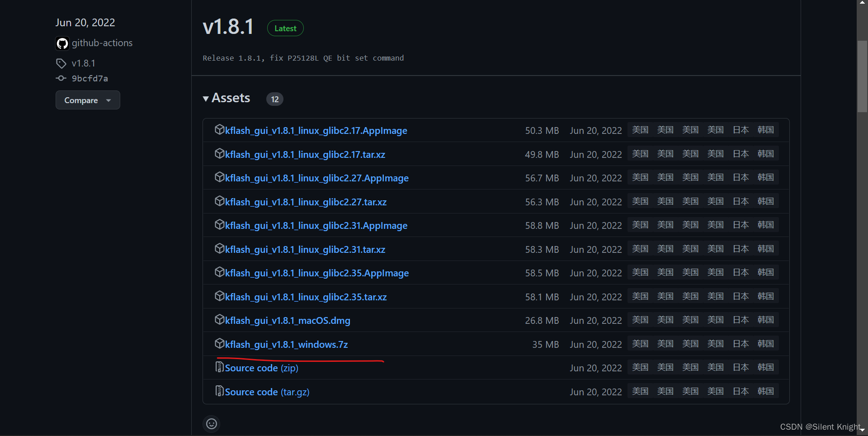The height and width of the screenshot is (436, 868).
Task: Download kflash_gui_v1.8.1_linux_glibc2.27.AppImage
Action: coord(317,178)
